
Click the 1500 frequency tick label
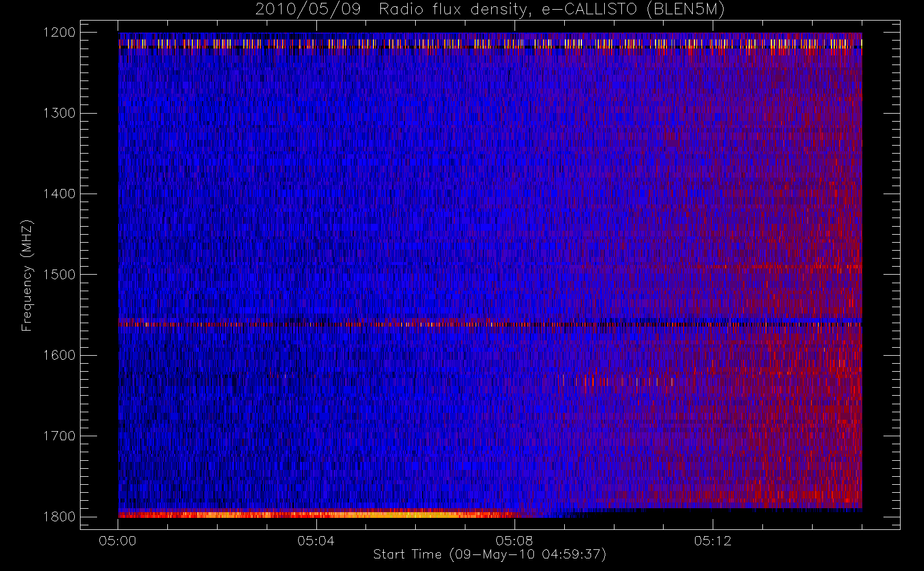(59, 275)
